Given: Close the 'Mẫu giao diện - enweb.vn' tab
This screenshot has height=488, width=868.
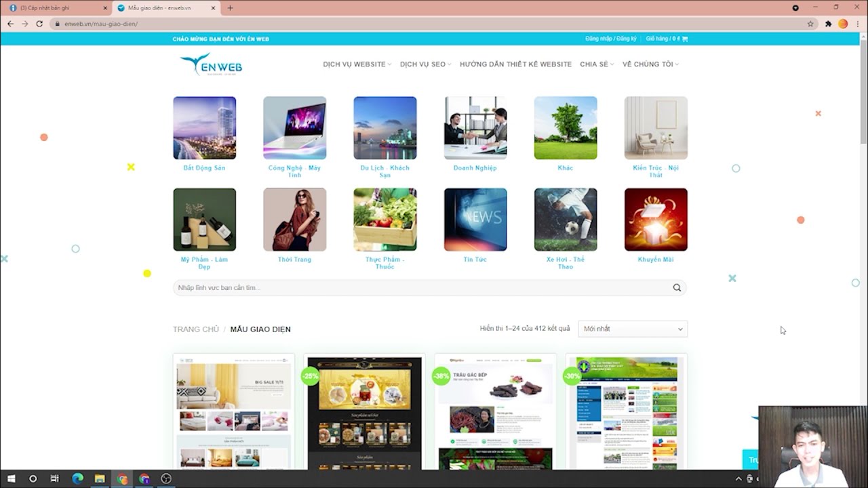Looking at the screenshot, I should pos(214,8).
